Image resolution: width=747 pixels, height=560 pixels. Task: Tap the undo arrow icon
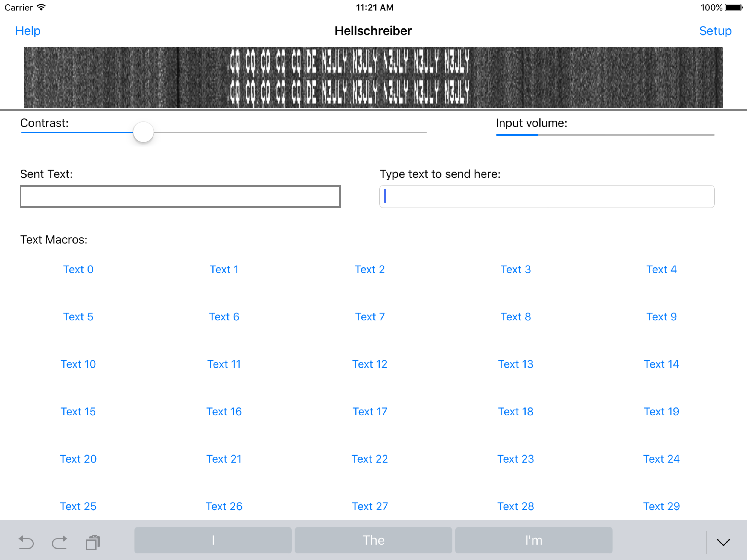[x=26, y=542]
